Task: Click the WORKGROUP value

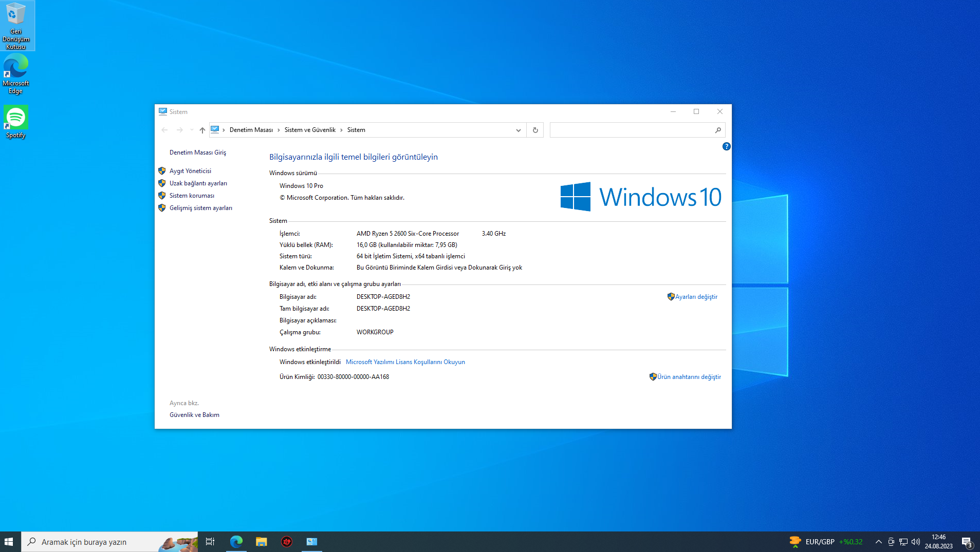Action: click(x=375, y=332)
